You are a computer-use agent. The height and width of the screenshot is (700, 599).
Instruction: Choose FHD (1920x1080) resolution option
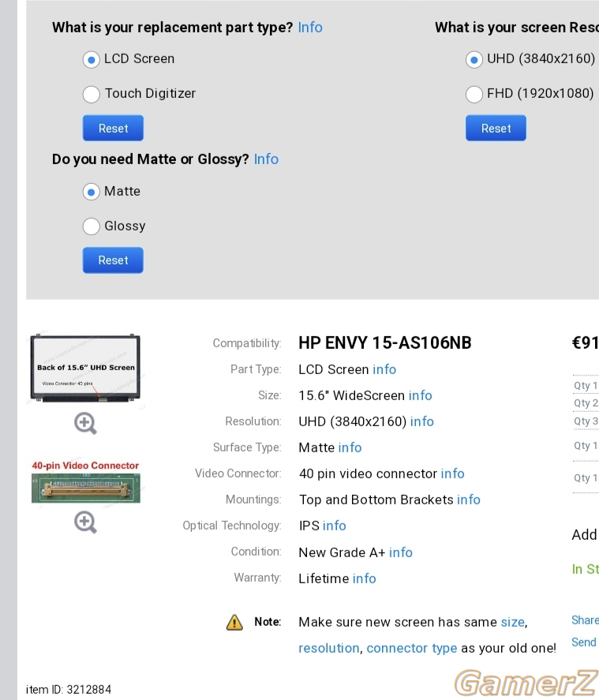(x=474, y=94)
